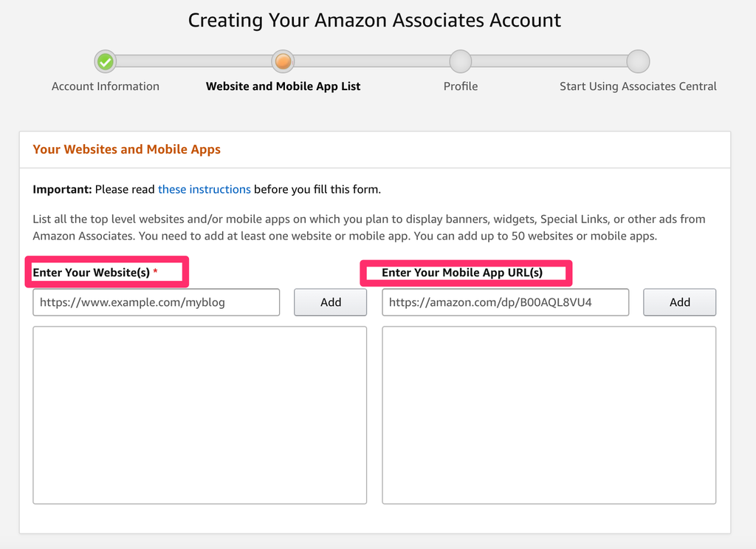The width and height of the screenshot is (756, 549).
Task: Select the orange Website and Mobile App List step circle
Action: [x=283, y=61]
